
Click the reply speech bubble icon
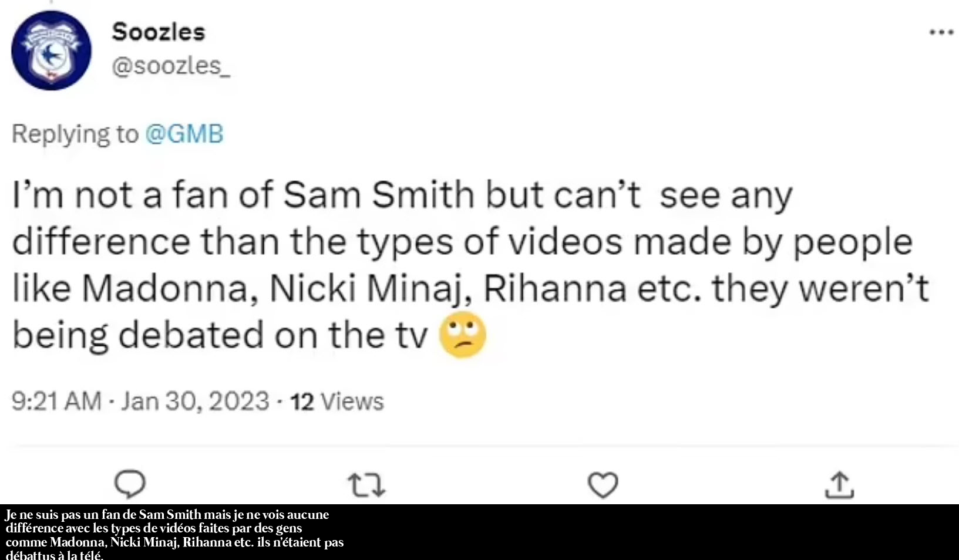coord(130,485)
